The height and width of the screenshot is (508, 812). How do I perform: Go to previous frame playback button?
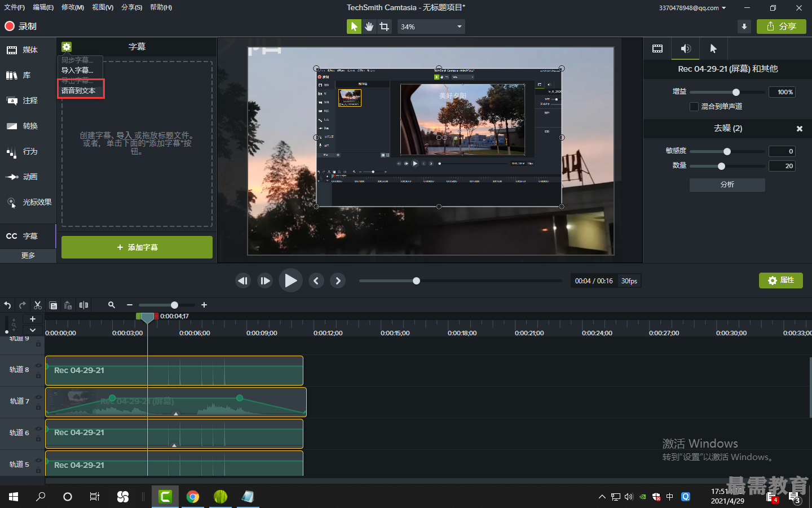(x=243, y=281)
